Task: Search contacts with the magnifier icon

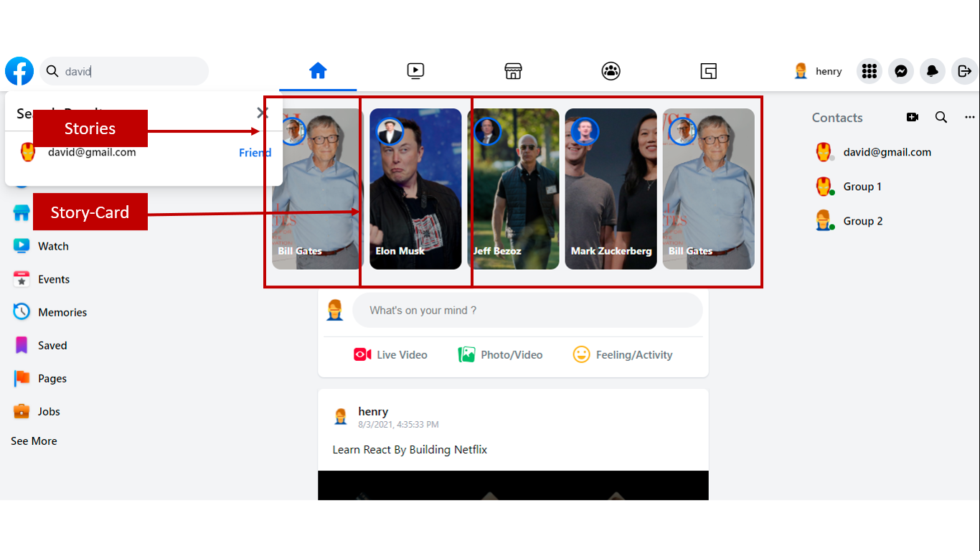Action: click(x=941, y=117)
